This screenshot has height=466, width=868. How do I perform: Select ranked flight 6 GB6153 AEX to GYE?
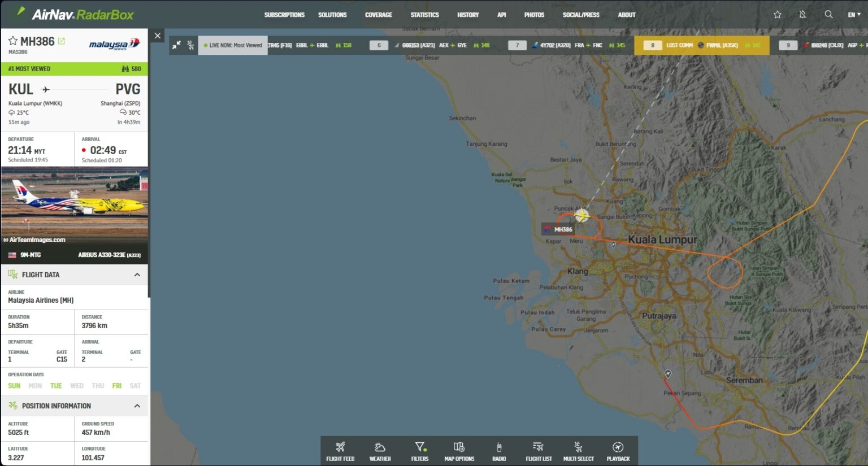(430, 45)
